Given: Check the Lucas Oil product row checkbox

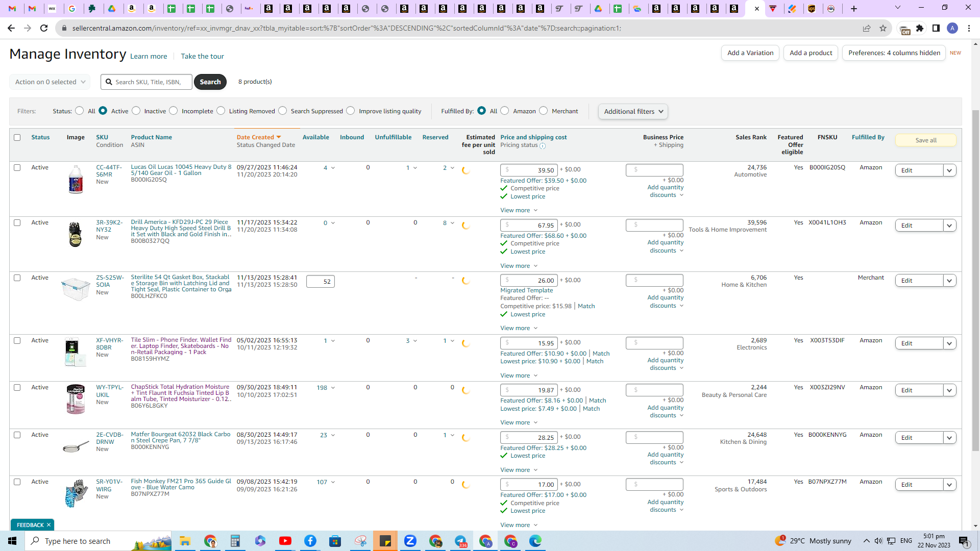Looking at the screenshot, I should (x=17, y=167).
